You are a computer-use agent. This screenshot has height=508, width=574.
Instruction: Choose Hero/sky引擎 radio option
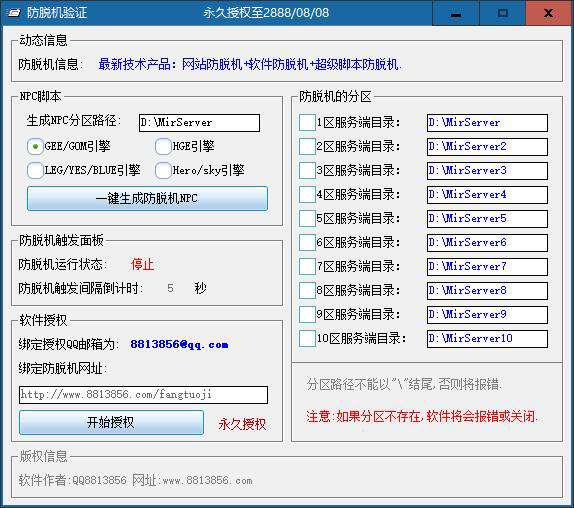[163, 171]
